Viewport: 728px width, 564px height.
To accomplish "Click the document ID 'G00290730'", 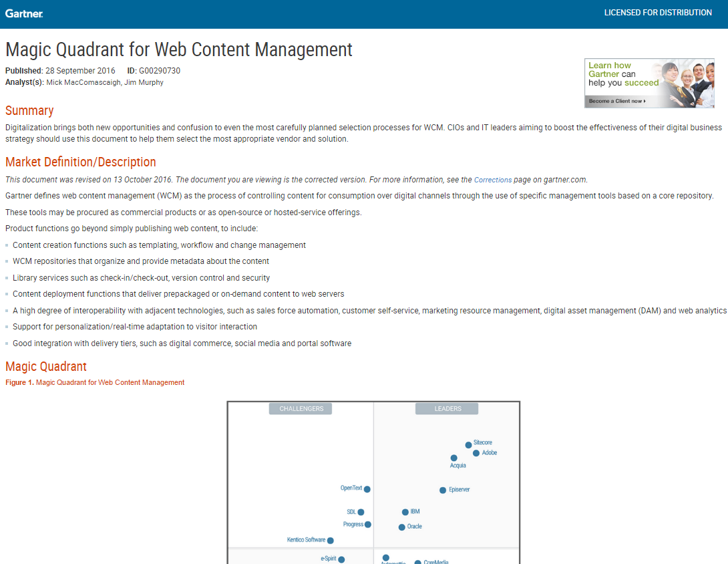I will pos(160,71).
